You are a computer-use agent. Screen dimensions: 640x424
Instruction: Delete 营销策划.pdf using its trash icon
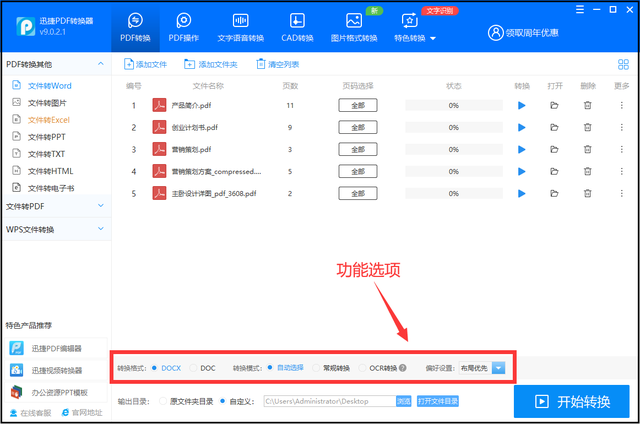point(588,150)
